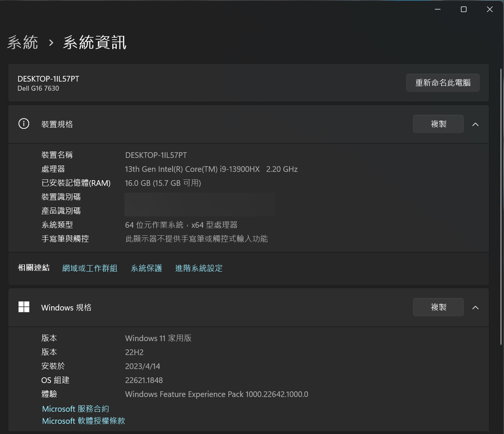Screen dimensions: 504x434
Task: Select the 22621.1848 build number
Action: click(144, 380)
